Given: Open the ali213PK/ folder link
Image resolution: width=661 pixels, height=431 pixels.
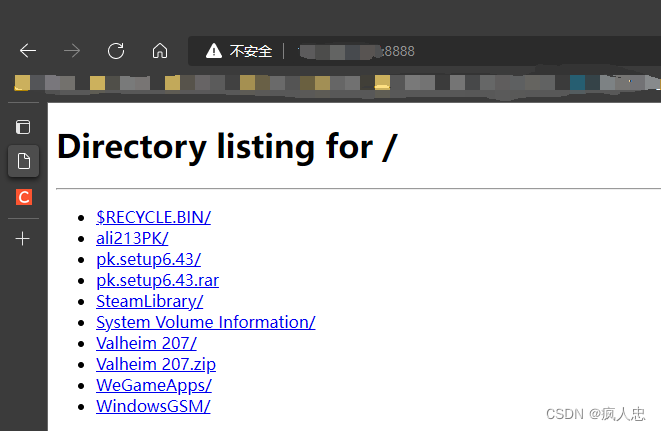Looking at the screenshot, I should click(132, 237).
